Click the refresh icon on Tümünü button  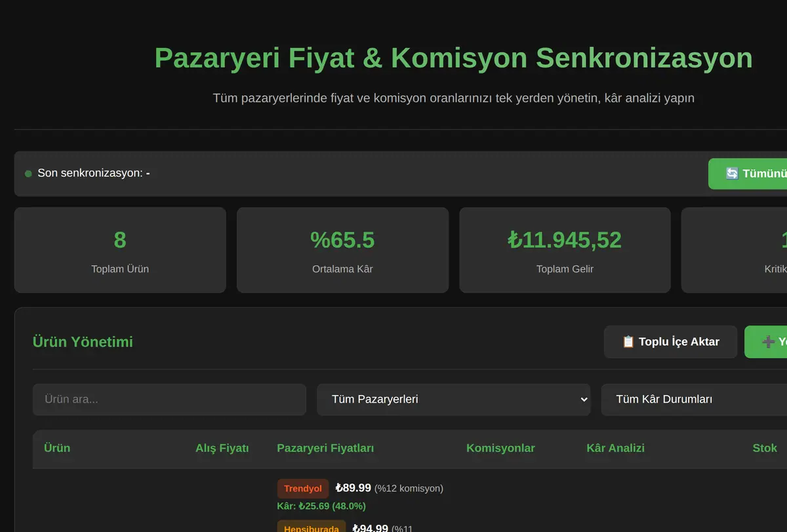click(x=732, y=174)
